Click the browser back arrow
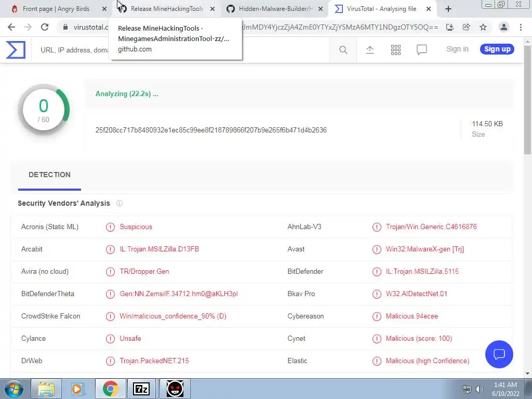The height and width of the screenshot is (399, 532). point(11,27)
